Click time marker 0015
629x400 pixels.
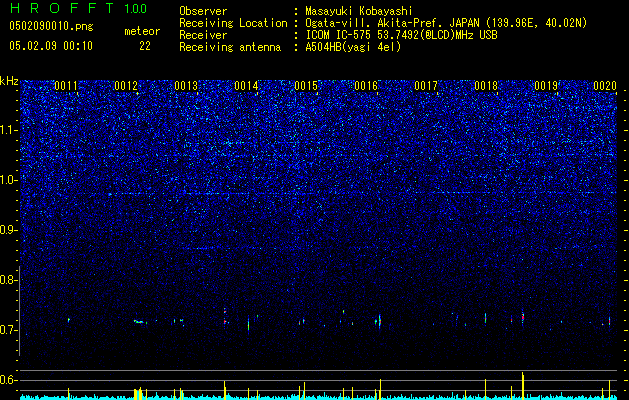[306, 86]
